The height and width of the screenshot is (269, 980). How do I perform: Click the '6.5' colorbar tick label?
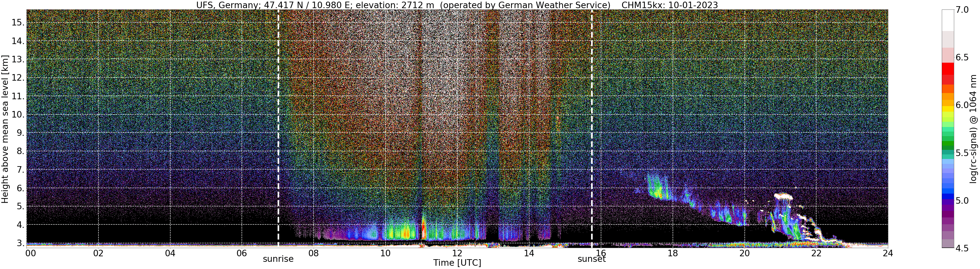coord(962,57)
